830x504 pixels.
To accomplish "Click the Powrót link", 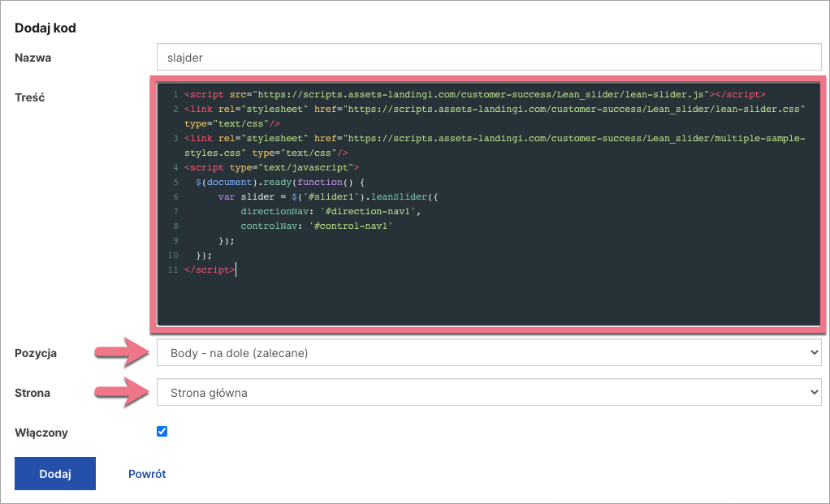I will 146,473.
